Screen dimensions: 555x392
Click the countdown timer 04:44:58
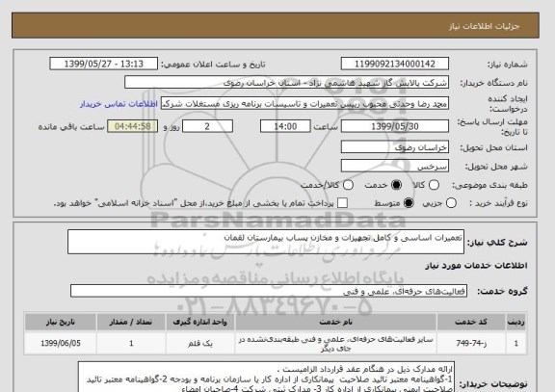pos(133,126)
